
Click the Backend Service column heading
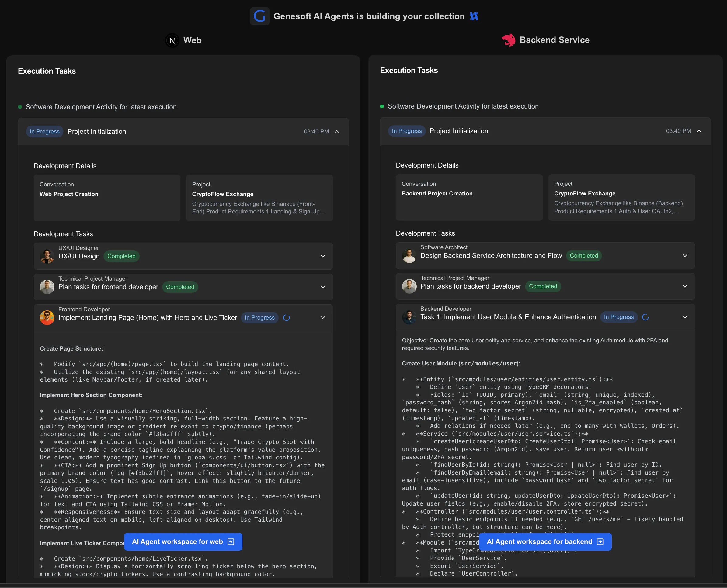[x=555, y=40]
